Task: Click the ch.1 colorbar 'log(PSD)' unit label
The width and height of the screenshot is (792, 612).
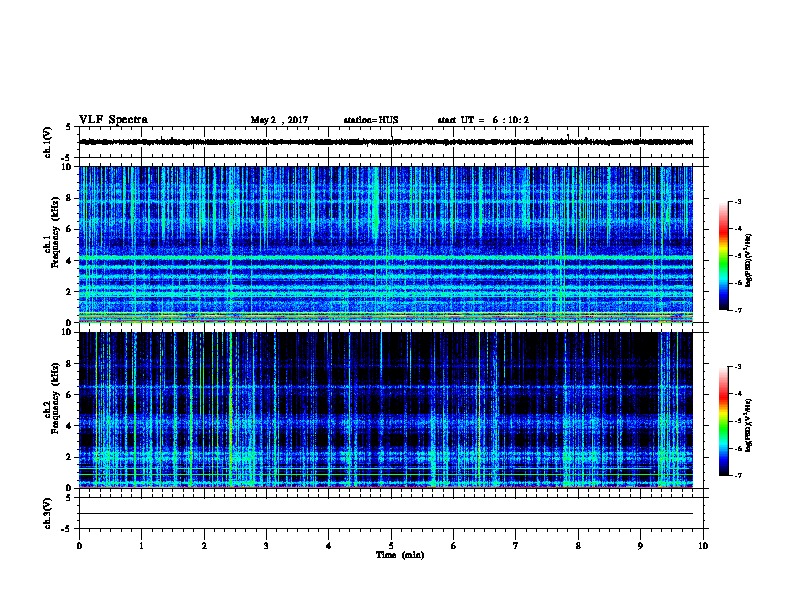Action: (x=748, y=261)
